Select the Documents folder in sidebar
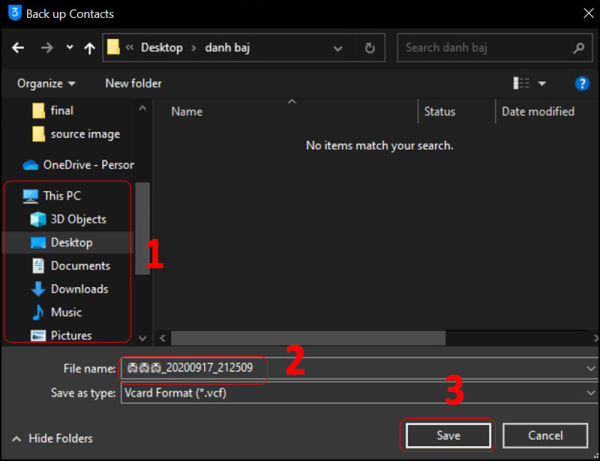The height and width of the screenshot is (461, 600). point(80,266)
